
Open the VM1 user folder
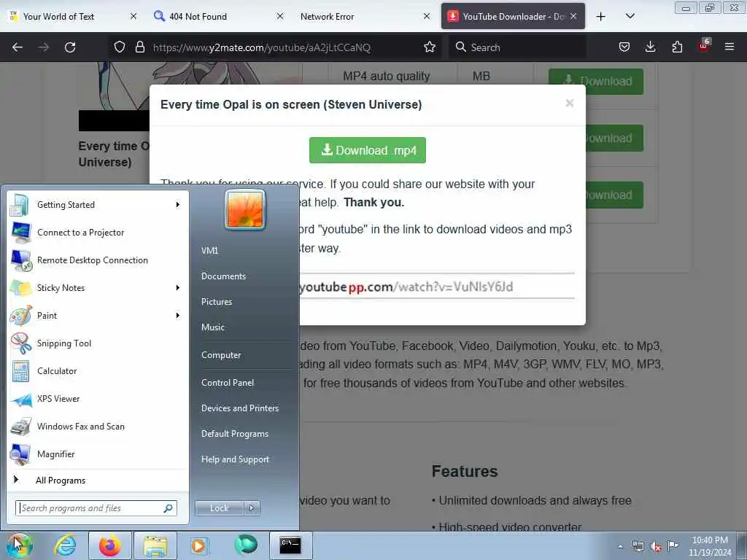(209, 251)
